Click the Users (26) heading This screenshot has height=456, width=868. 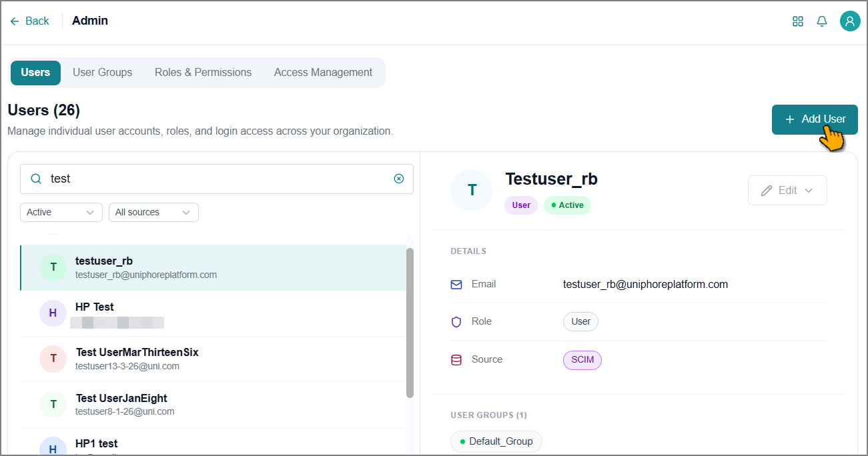click(x=44, y=110)
